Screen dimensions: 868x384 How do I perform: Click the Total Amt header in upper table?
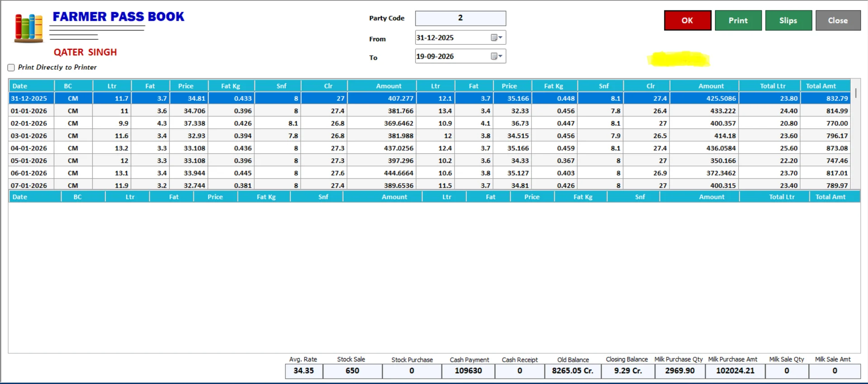825,86
